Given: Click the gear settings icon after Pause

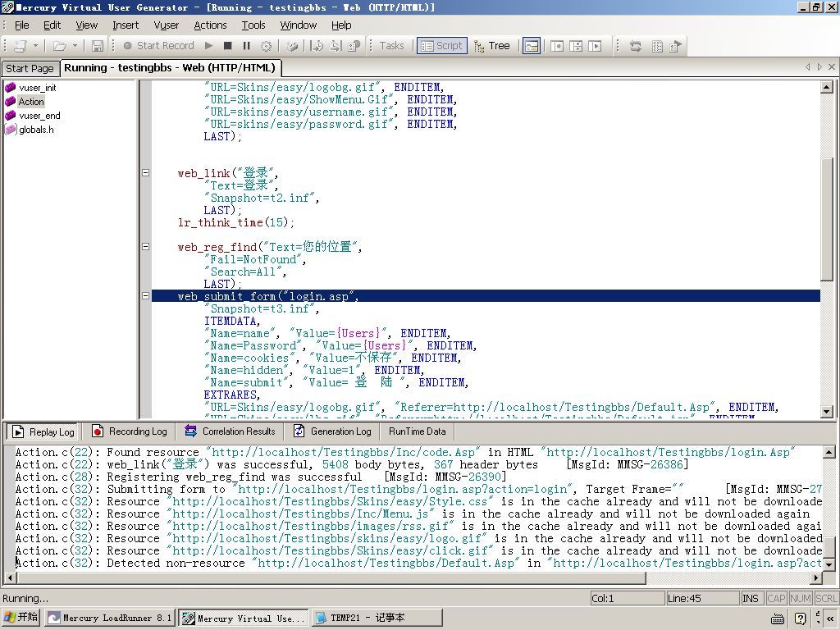Looking at the screenshot, I should click(266, 46).
